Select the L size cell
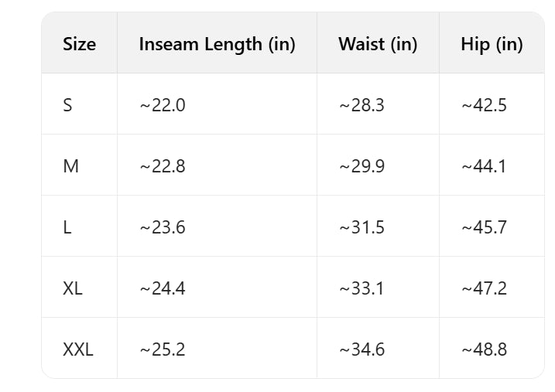 click(x=67, y=227)
